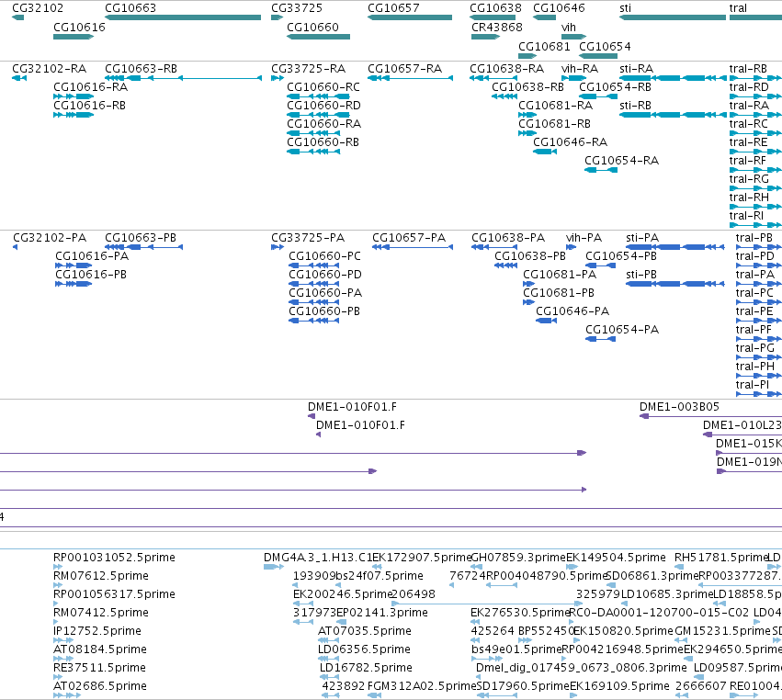Select the polypeptide CG10663-PB
This screenshot has height=700, width=782.
tap(143, 247)
